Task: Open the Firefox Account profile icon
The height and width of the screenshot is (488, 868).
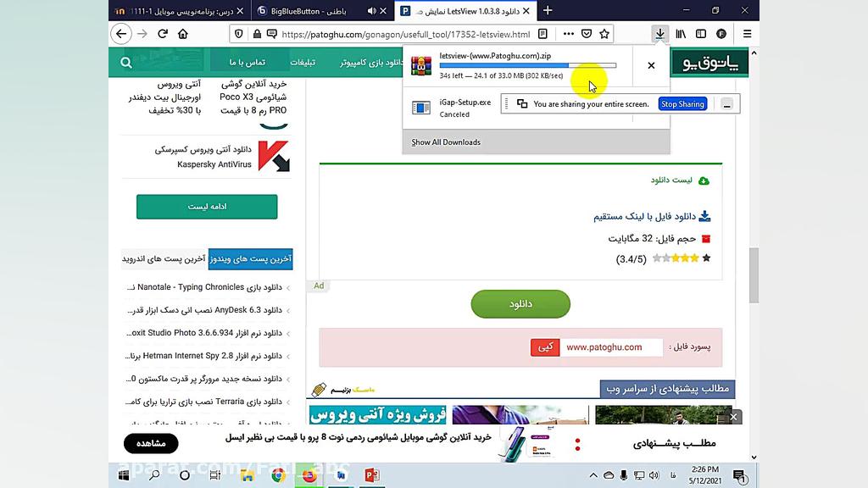Action: tap(721, 34)
